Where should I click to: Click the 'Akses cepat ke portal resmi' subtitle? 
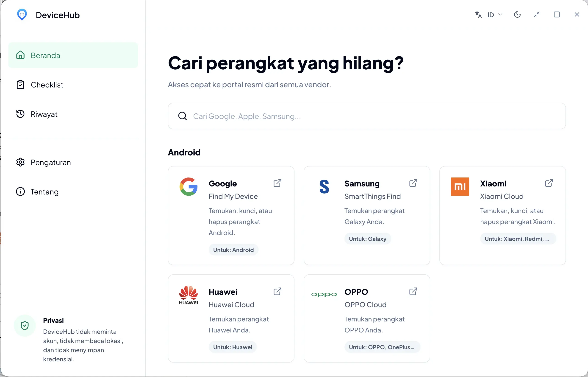(x=249, y=85)
